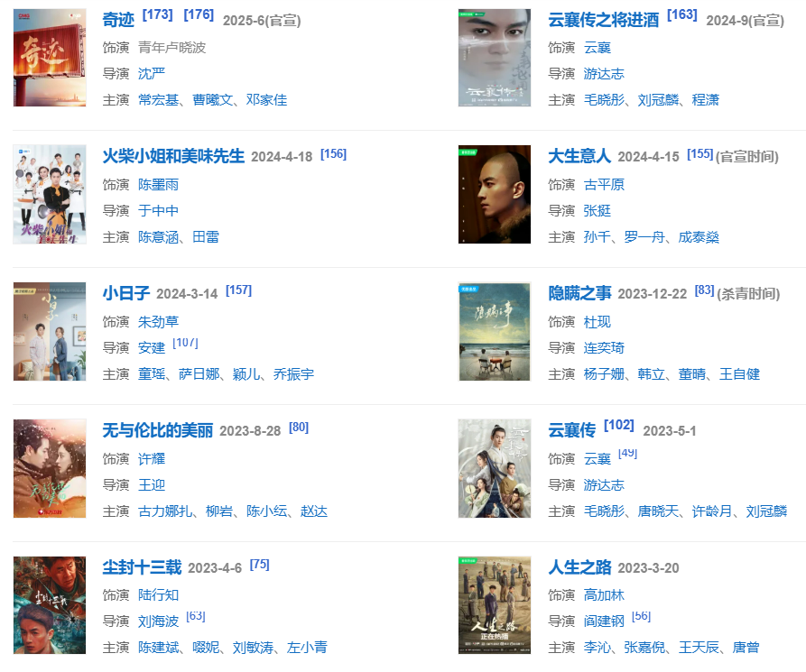Open the 大生意人 poster thumbnail

pyautogui.click(x=495, y=194)
